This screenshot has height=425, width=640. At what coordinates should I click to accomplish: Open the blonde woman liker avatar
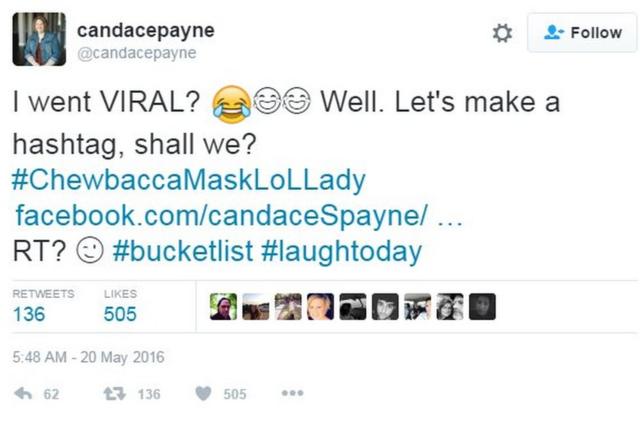pos(320,306)
